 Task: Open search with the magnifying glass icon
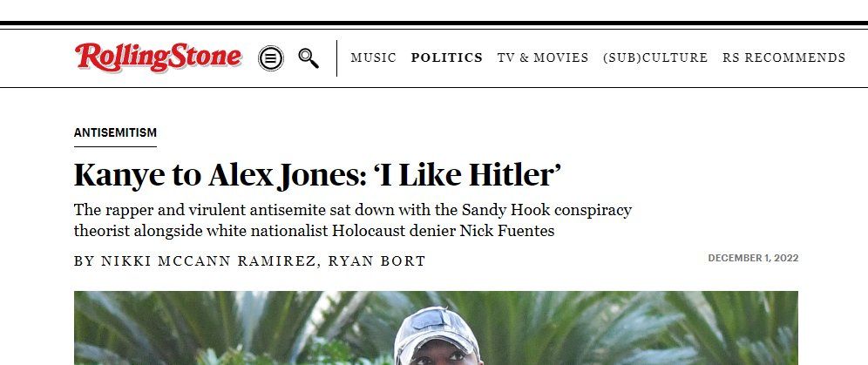[x=309, y=58]
